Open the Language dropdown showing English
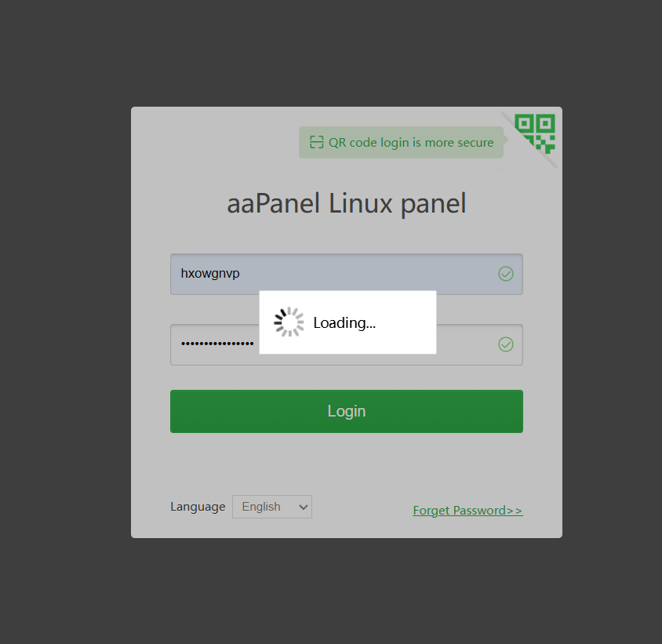The image size is (662, 644). click(272, 507)
